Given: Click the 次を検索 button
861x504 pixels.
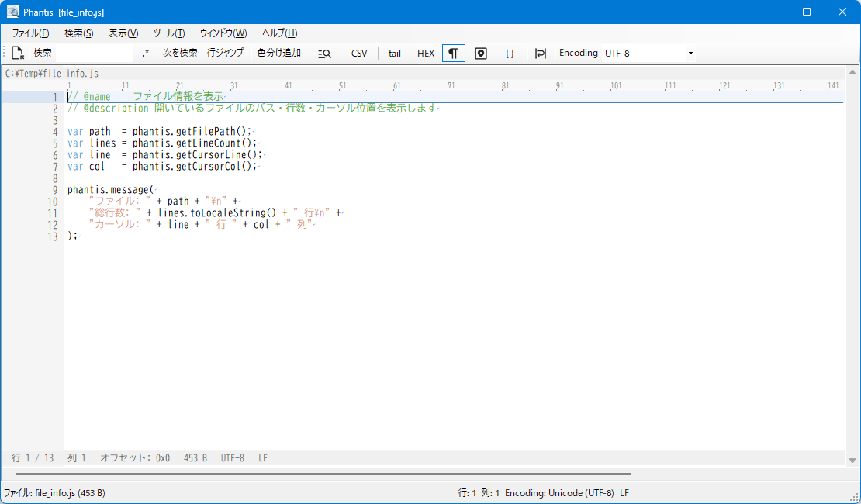Looking at the screenshot, I should click(180, 53).
